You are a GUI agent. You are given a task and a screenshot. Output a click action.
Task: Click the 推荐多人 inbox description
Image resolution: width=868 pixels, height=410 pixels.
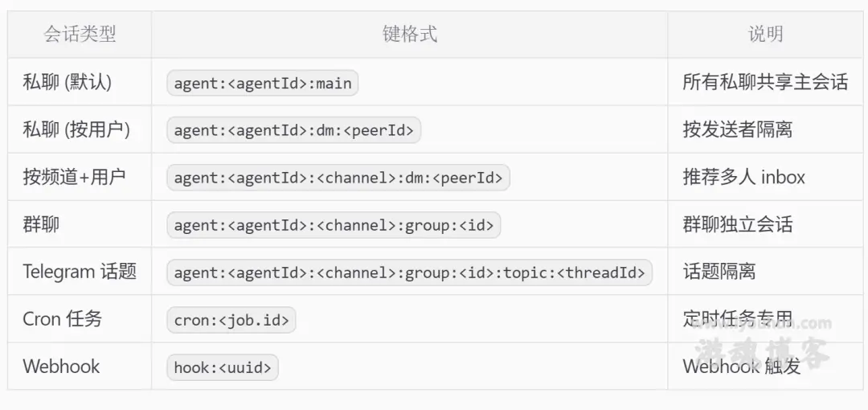pyautogui.click(x=744, y=178)
